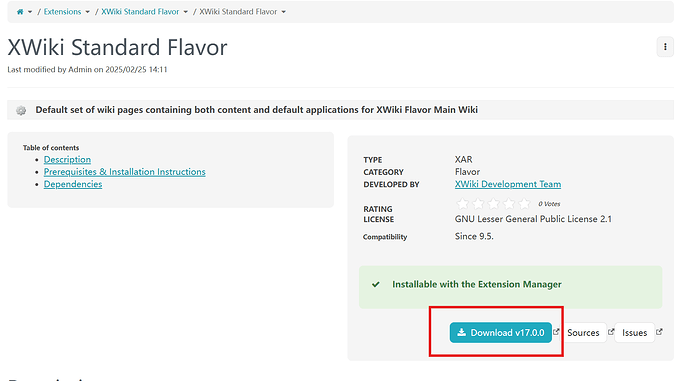Click external link icon next to Download button
690x381 pixels.
556,332
